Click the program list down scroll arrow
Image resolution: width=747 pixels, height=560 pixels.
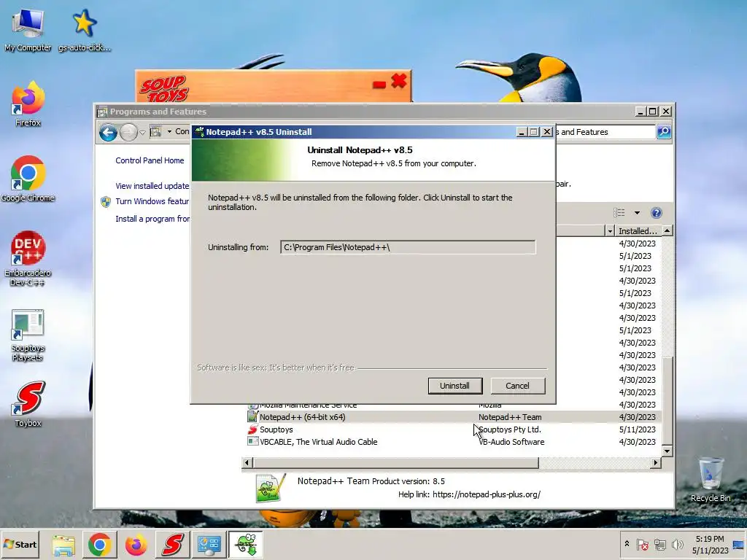[x=667, y=451]
